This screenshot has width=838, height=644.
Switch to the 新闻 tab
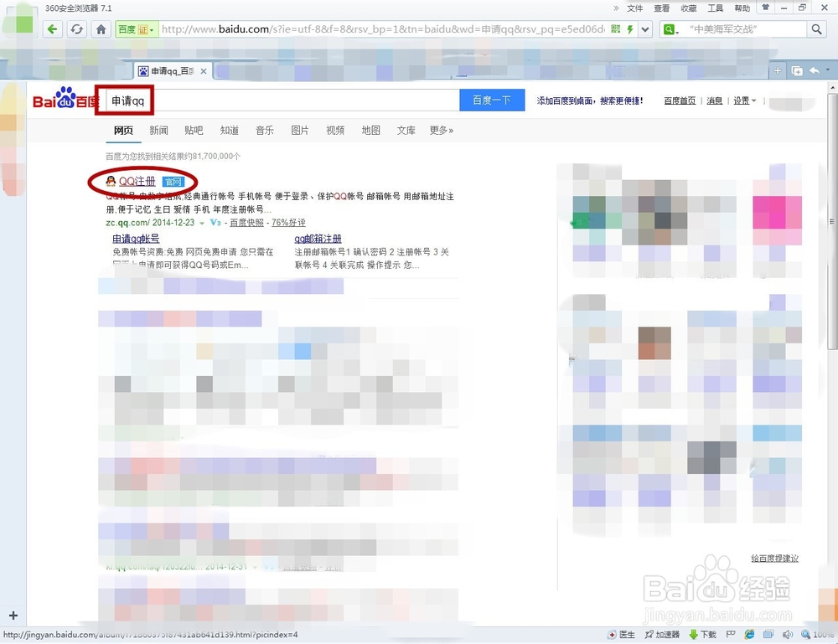tap(158, 131)
